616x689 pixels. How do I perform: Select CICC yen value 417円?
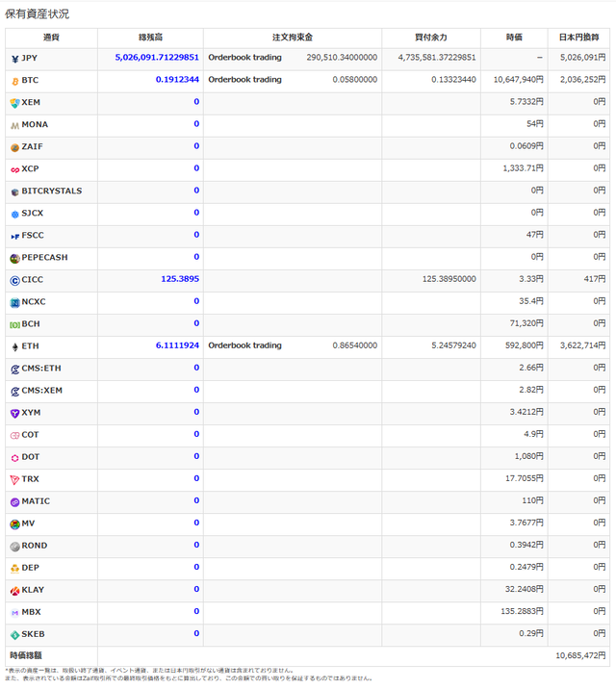tap(595, 279)
